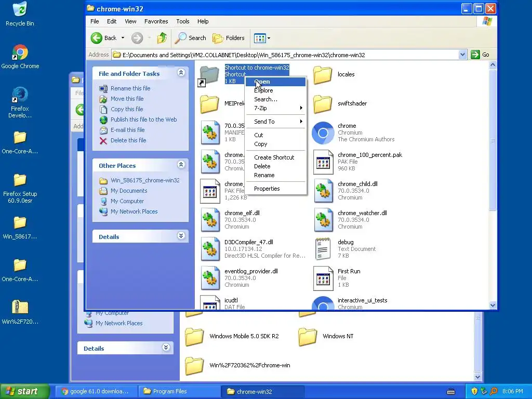Open the Recycle Bin desktop icon
532x399 pixels.
pos(20,14)
